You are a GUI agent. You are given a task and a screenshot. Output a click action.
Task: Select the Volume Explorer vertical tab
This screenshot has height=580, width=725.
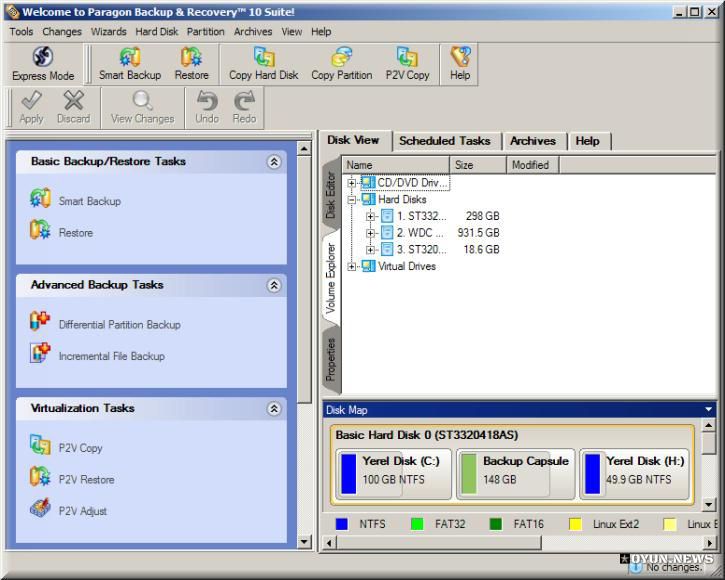point(330,278)
